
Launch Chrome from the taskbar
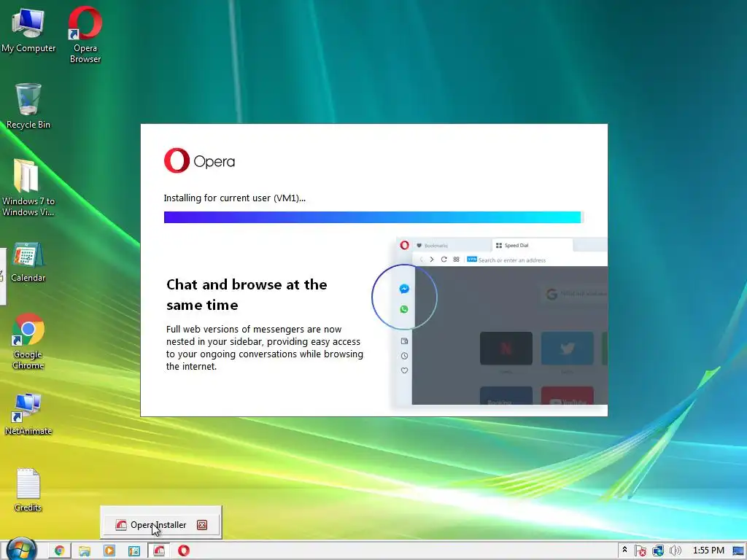point(60,551)
